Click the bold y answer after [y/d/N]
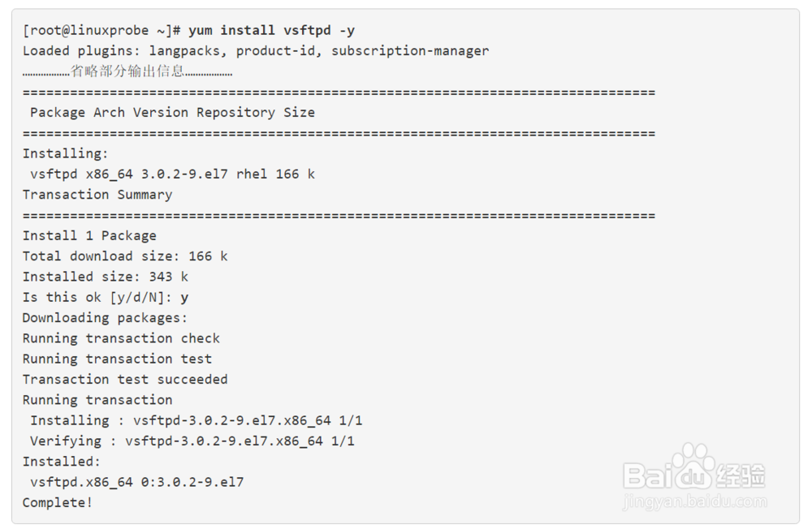 tap(184, 298)
